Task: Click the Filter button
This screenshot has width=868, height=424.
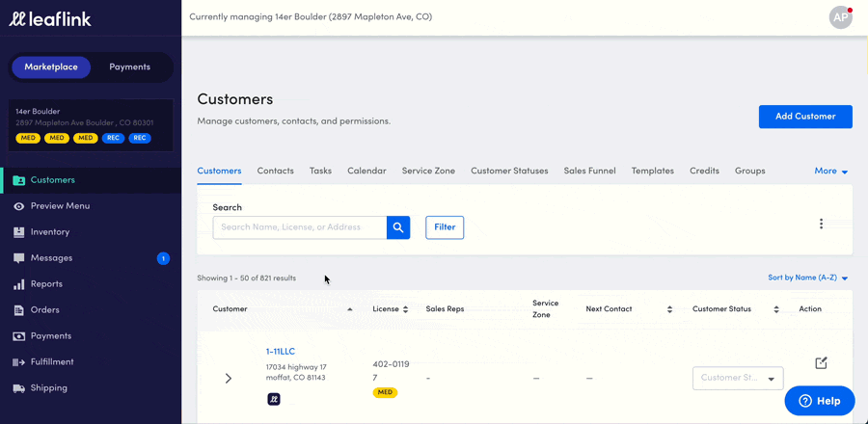Action: [445, 227]
